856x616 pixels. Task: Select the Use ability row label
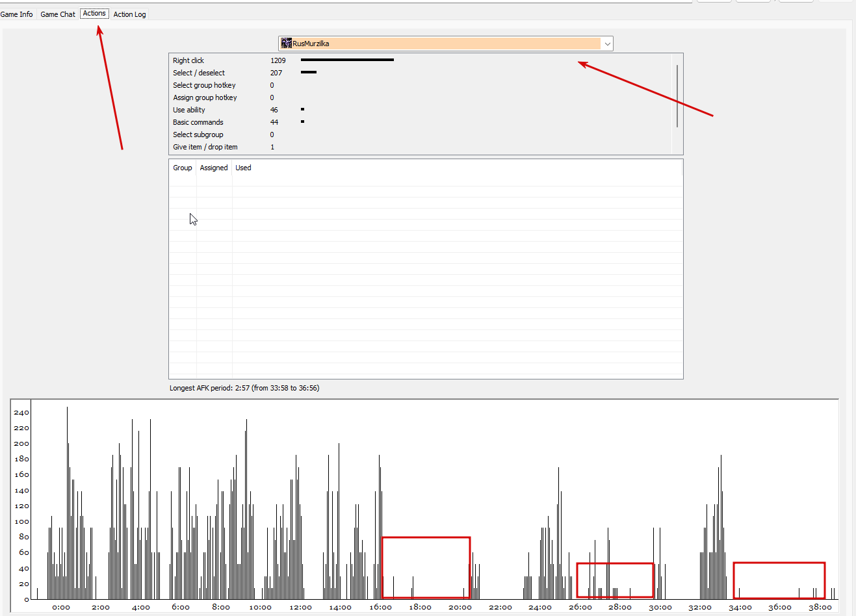189,110
